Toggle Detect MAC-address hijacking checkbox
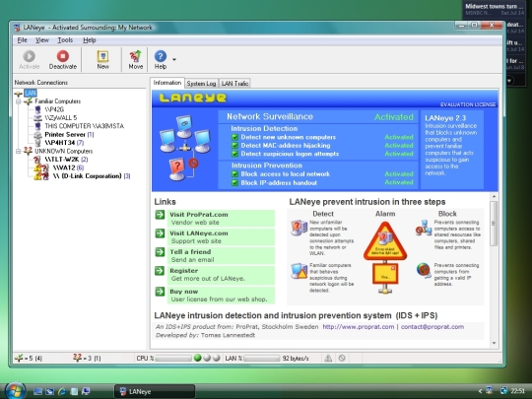Screen dimensions: 532x399 click(x=234, y=145)
